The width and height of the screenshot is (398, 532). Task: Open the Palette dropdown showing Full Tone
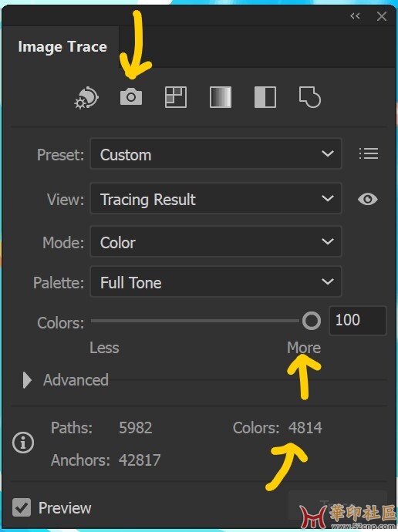click(x=216, y=281)
